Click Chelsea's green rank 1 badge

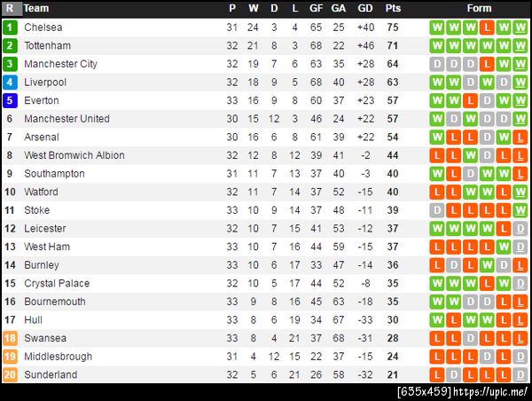[10, 28]
